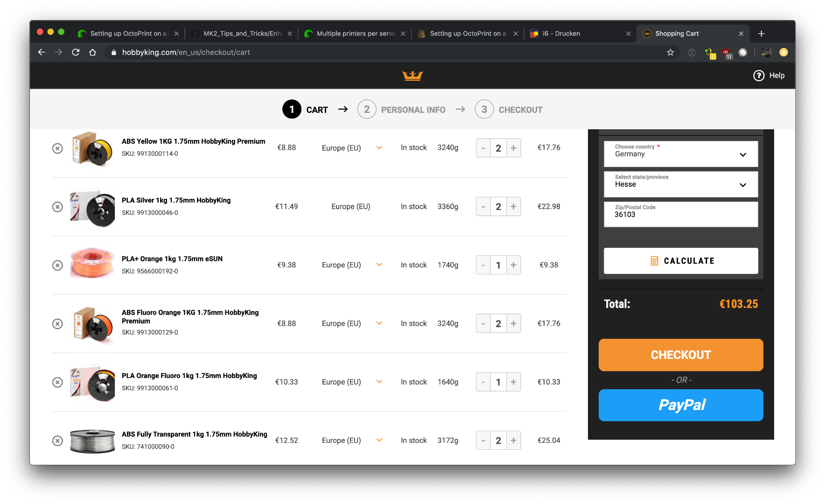Open a new browser tab
The width and height of the screenshot is (825, 504).
click(x=761, y=34)
